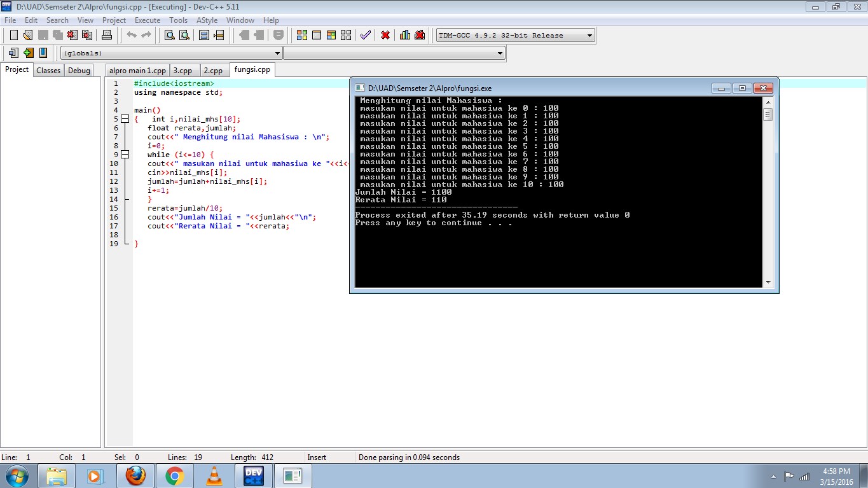Click the Delete Profiling Information icon
Image resolution: width=868 pixels, height=488 pixels.
pyautogui.click(x=420, y=35)
